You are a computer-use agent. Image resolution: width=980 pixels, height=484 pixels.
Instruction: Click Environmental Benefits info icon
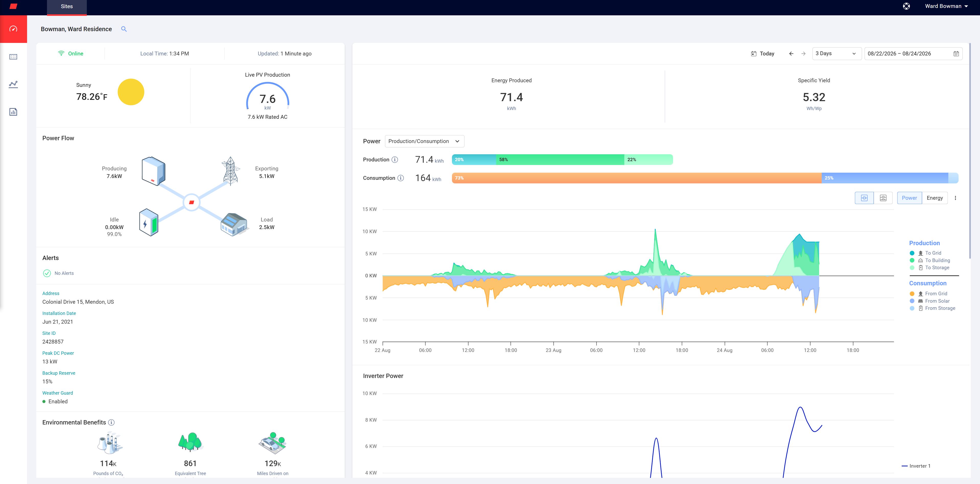point(112,422)
